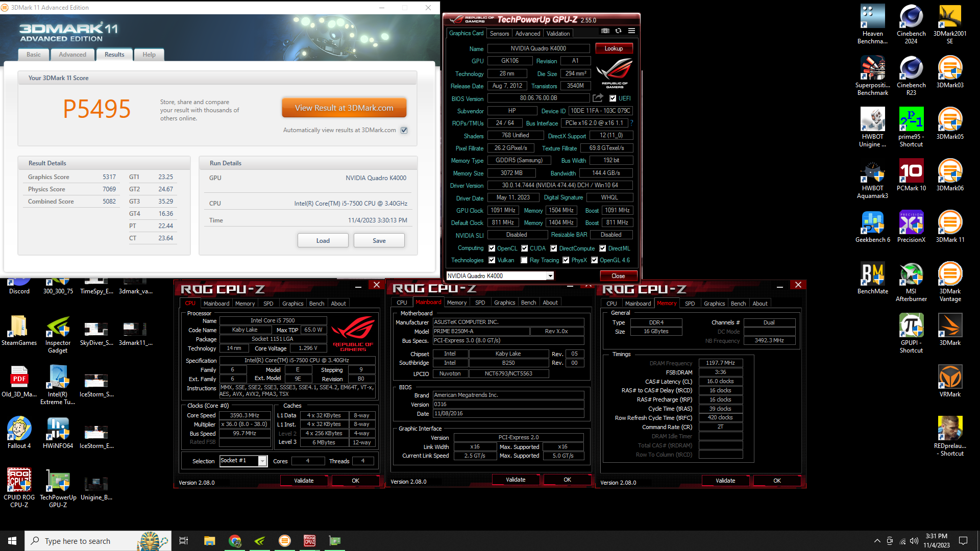This screenshot has height=551, width=980.
Task: Show hidden system tray icons chevron
Action: click(877, 541)
